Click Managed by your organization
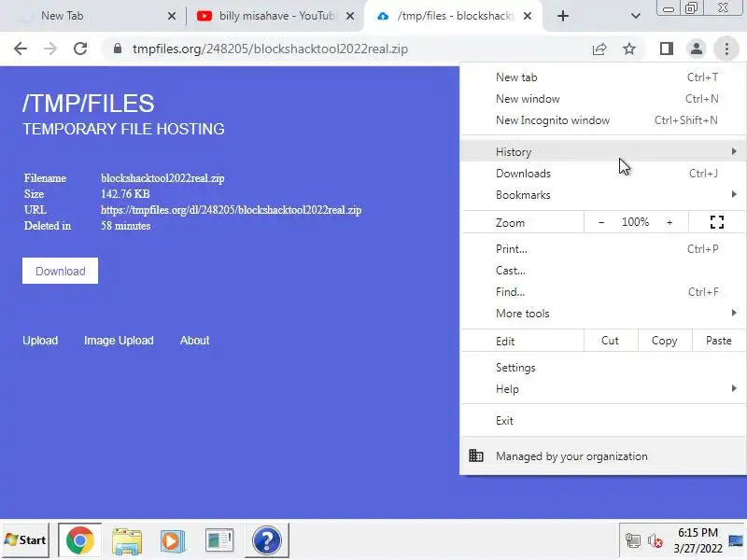This screenshot has width=747, height=560. click(x=602, y=456)
